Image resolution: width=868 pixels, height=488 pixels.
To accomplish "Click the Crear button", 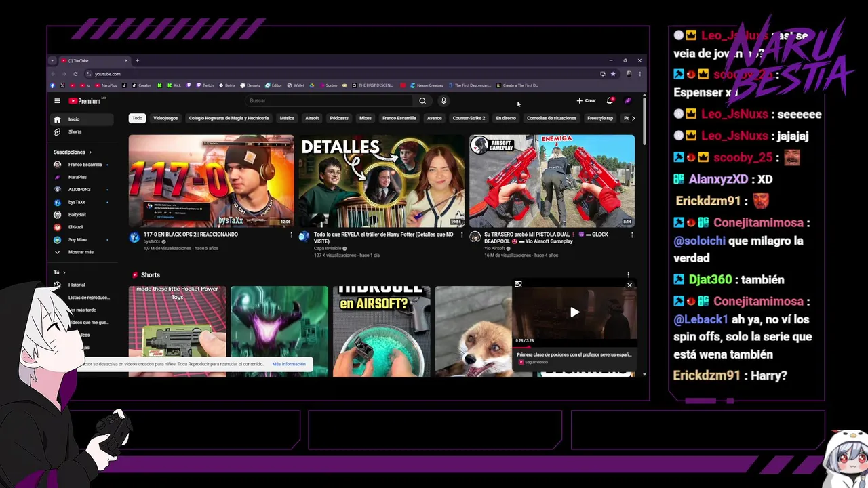I will click(587, 101).
